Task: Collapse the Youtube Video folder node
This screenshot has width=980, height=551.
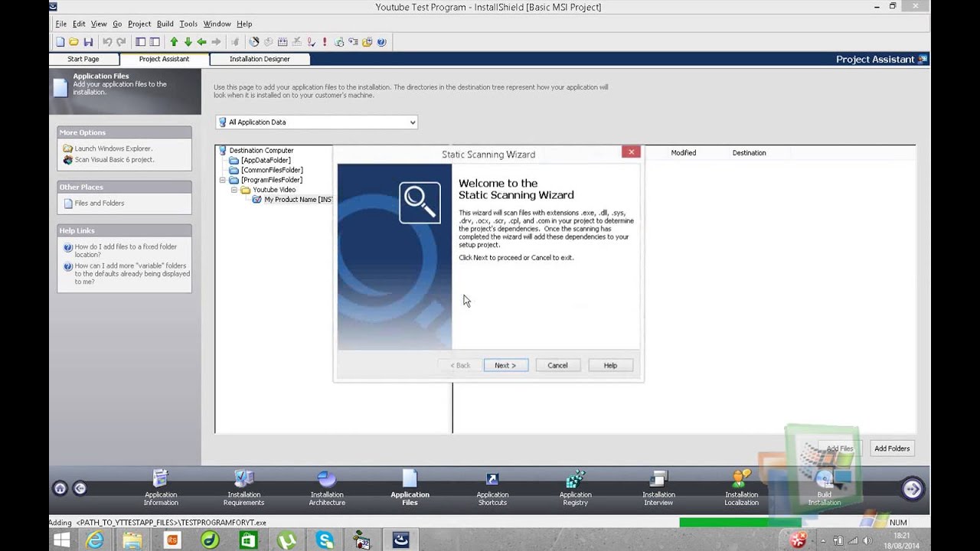Action: click(234, 190)
